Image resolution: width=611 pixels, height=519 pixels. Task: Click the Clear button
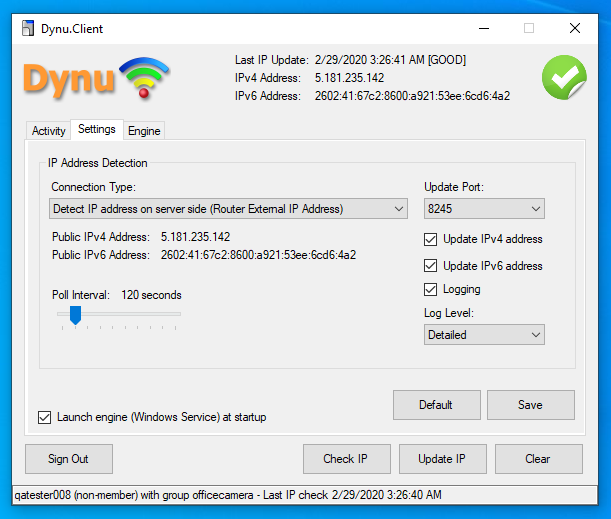tap(539, 459)
